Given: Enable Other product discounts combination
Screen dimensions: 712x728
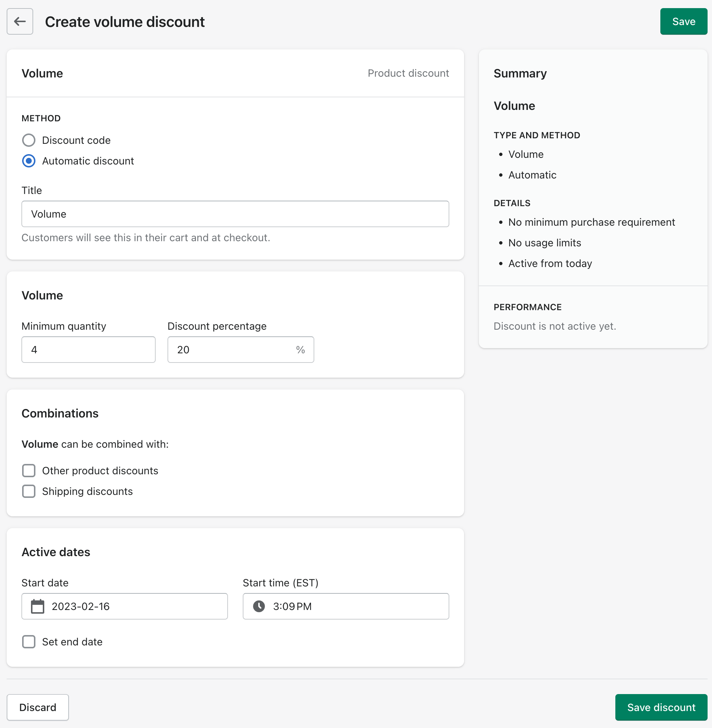Looking at the screenshot, I should pyautogui.click(x=29, y=470).
